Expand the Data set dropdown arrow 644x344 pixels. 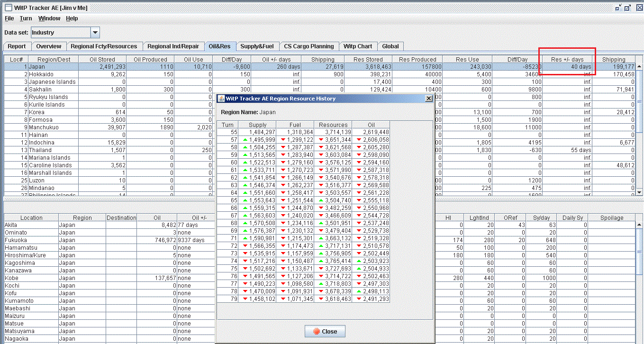95,33
